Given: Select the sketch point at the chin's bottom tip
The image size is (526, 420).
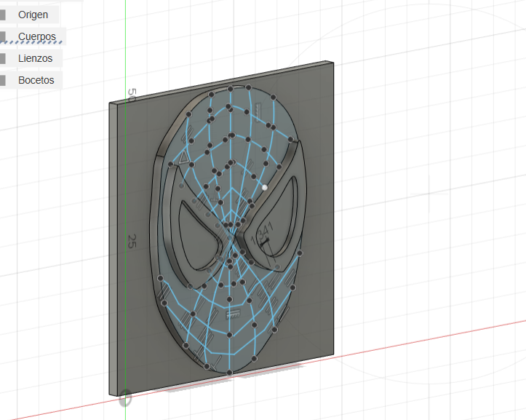Looking at the screenshot, I should coord(229,373).
